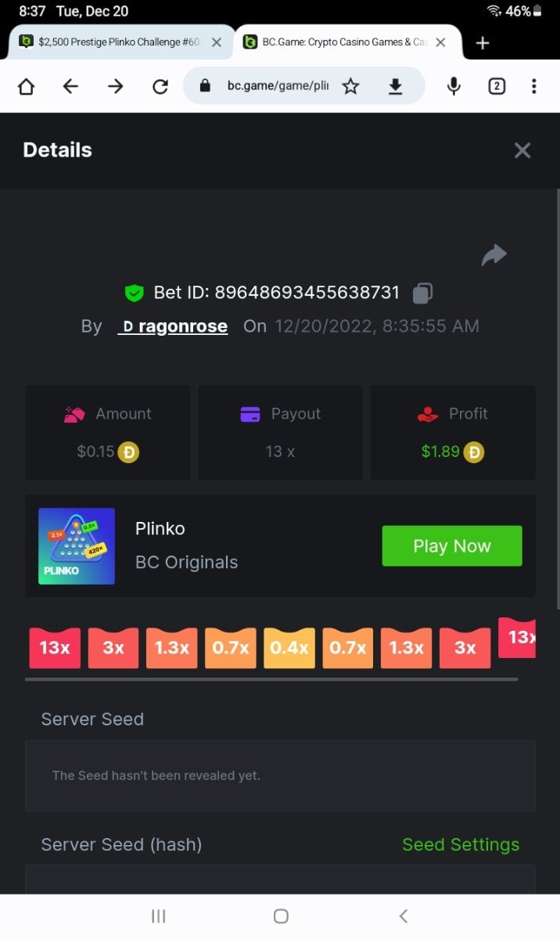Select the yellow 0.4x multiplier tile
560x939 pixels.
[289, 648]
